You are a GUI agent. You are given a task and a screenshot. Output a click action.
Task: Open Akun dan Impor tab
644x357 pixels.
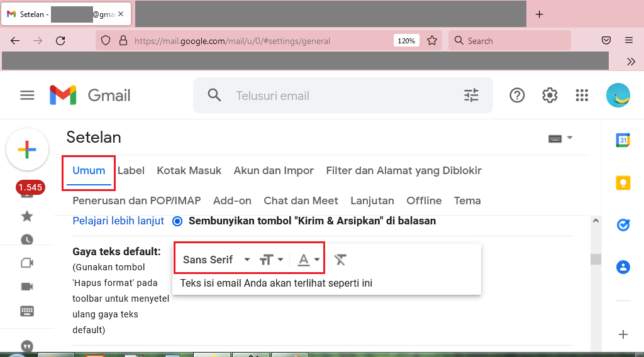(x=274, y=171)
